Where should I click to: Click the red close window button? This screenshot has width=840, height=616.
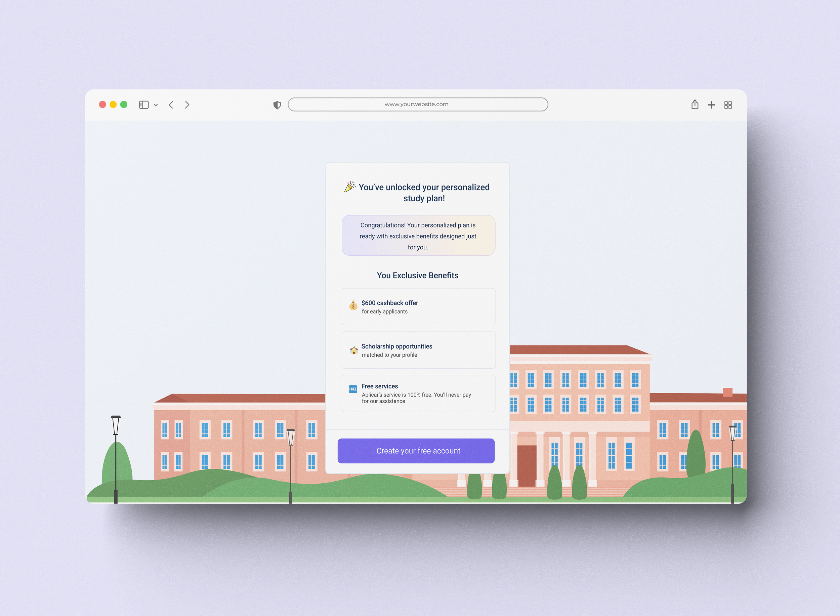pos(102,105)
